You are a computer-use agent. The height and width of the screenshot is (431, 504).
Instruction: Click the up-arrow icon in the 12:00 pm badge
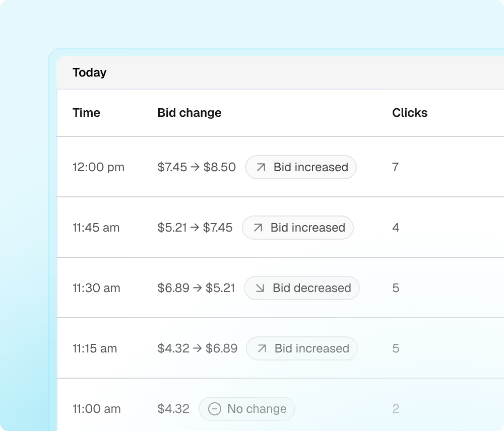click(x=261, y=167)
